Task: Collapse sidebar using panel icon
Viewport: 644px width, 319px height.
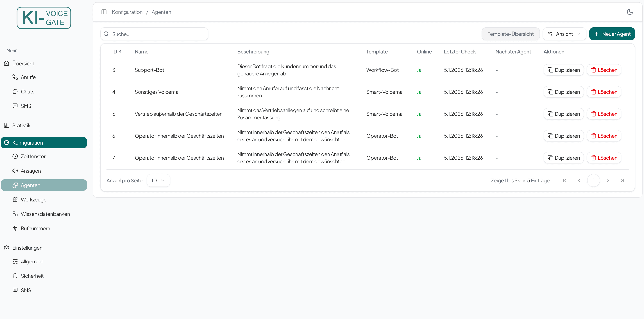Action: [104, 12]
